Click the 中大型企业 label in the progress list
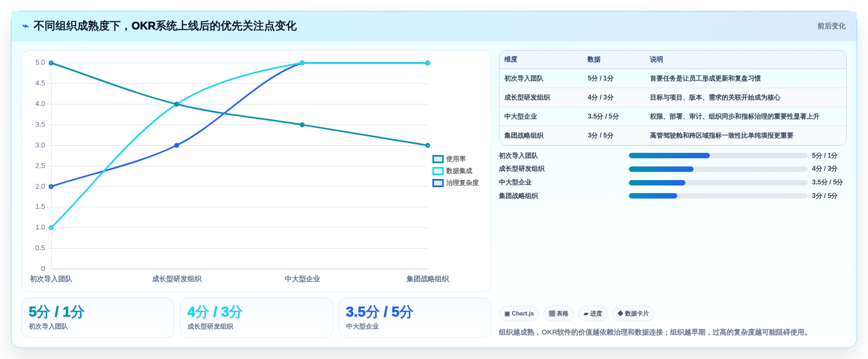Screen dimensions: 868x359 (x=515, y=183)
